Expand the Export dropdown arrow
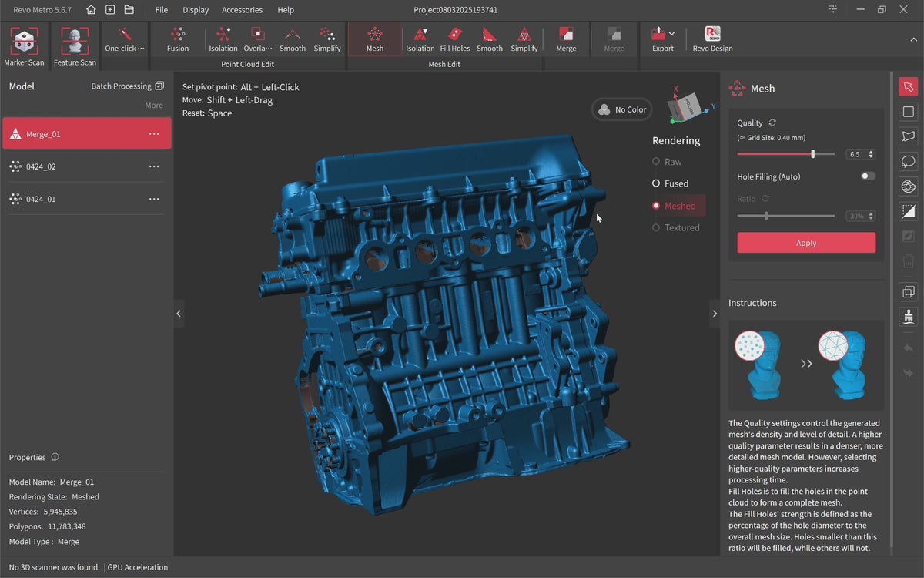 [x=672, y=34]
